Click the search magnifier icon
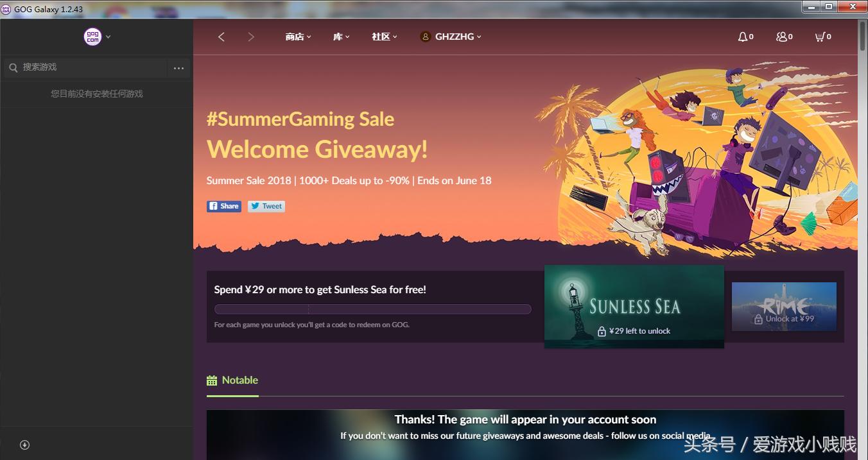Image resolution: width=868 pixels, height=460 pixels. 13,67
